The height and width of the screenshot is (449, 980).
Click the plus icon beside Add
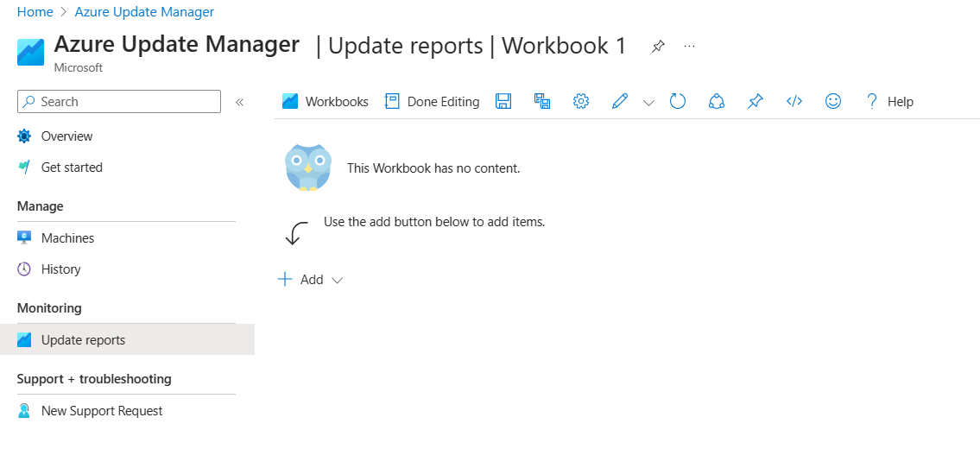coord(284,279)
